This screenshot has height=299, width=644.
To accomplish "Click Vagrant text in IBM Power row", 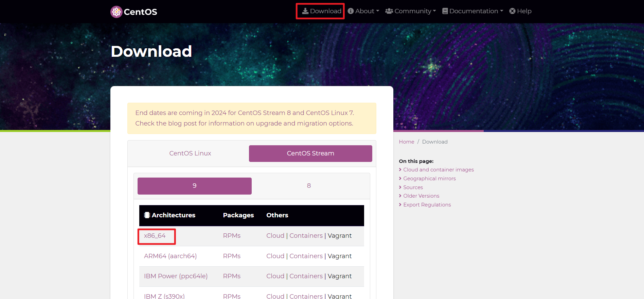I will (340, 276).
